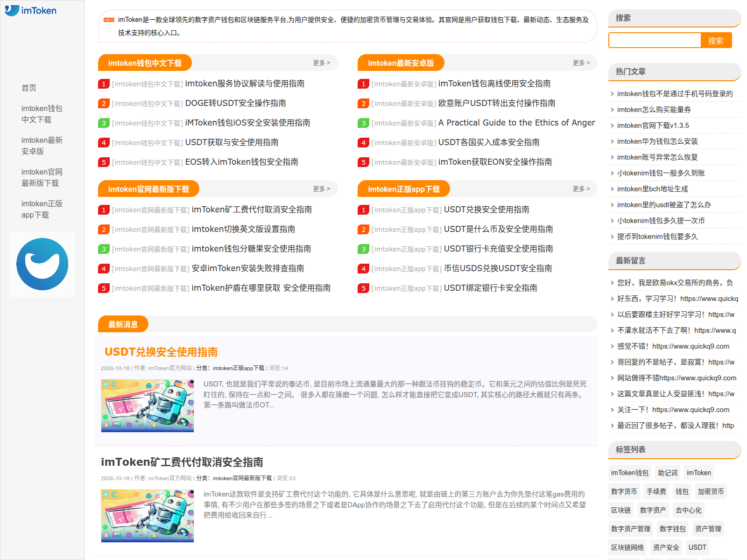Open hot article imtoken官网下载v1.3.5

pyautogui.click(x=653, y=126)
